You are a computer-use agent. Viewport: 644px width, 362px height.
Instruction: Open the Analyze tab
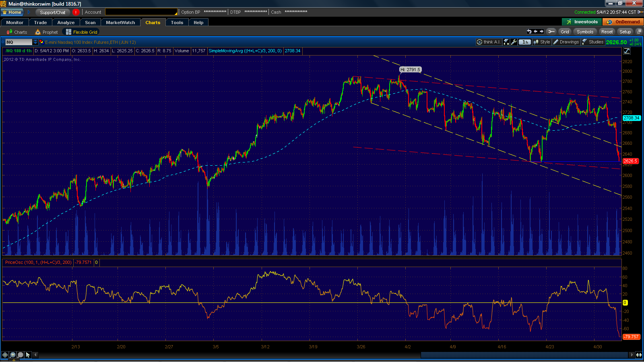pyautogui.click(x=66, y=23)
